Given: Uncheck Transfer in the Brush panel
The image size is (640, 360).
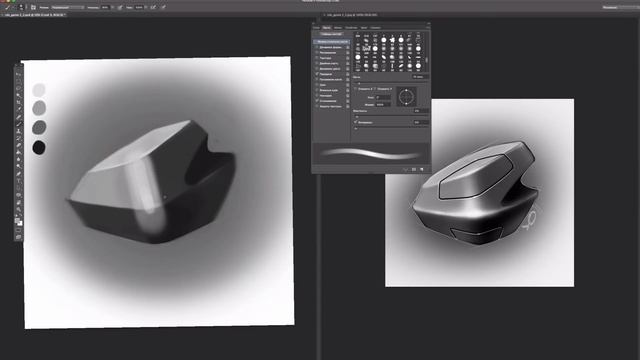Looking at the screenshot, I should coord(317,74).
